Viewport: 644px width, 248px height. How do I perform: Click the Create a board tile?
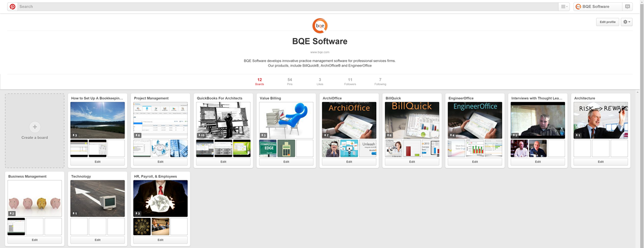click(35, 130)
